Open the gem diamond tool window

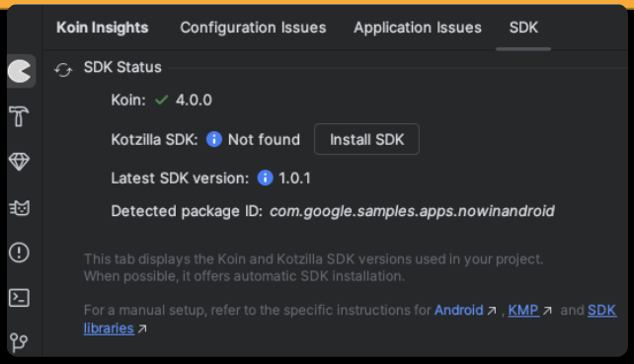19,162
